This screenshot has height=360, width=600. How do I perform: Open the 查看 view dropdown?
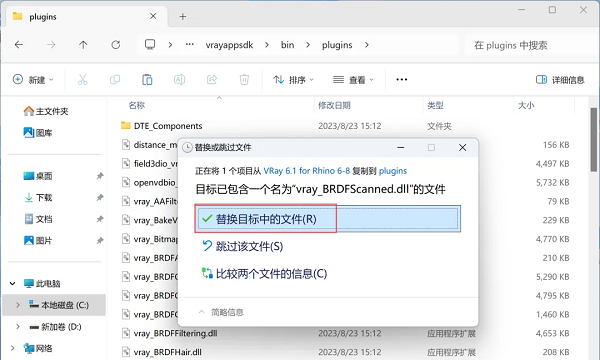(x=353, y=80)
